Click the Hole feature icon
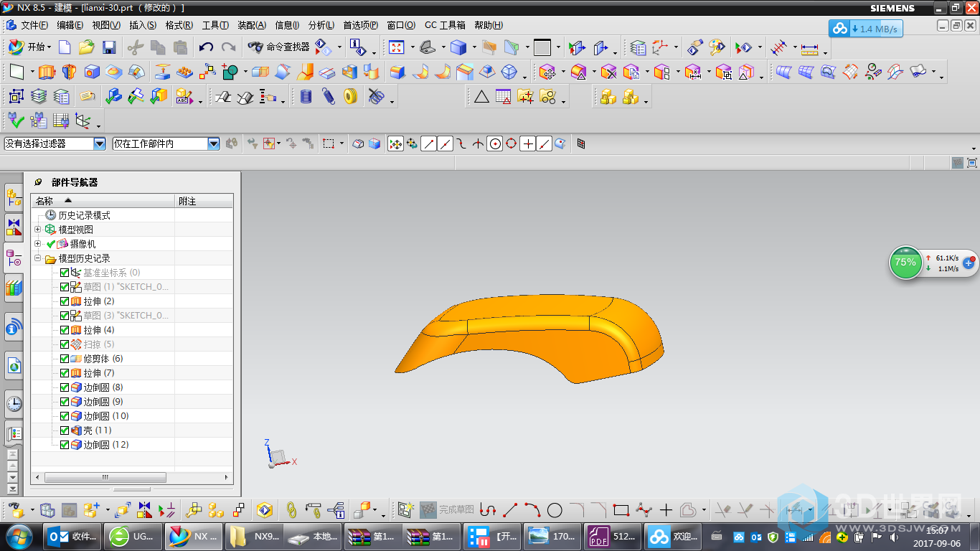This screenshot has width=980, height=551. pyautogui.click(x=92, y=72)
